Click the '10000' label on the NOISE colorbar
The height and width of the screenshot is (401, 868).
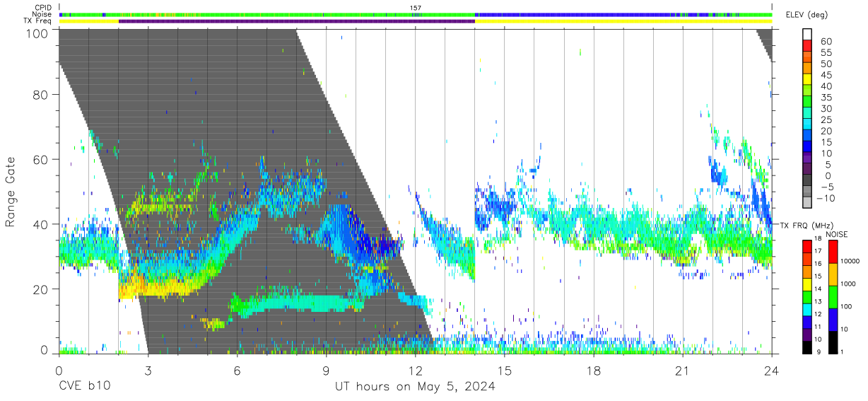850,262
